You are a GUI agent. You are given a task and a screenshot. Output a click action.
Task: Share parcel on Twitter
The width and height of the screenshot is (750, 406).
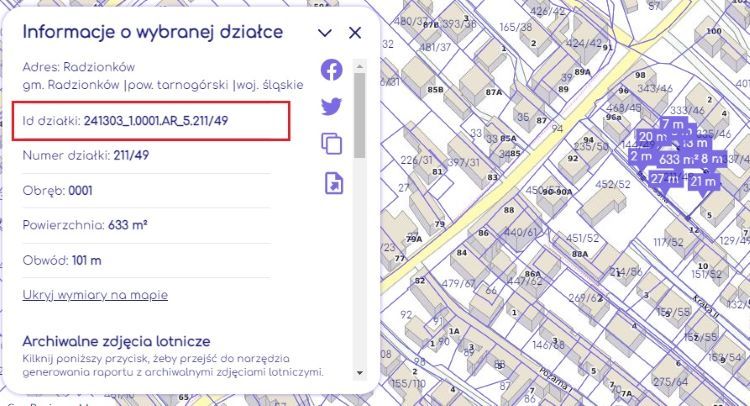pos(331,106)
